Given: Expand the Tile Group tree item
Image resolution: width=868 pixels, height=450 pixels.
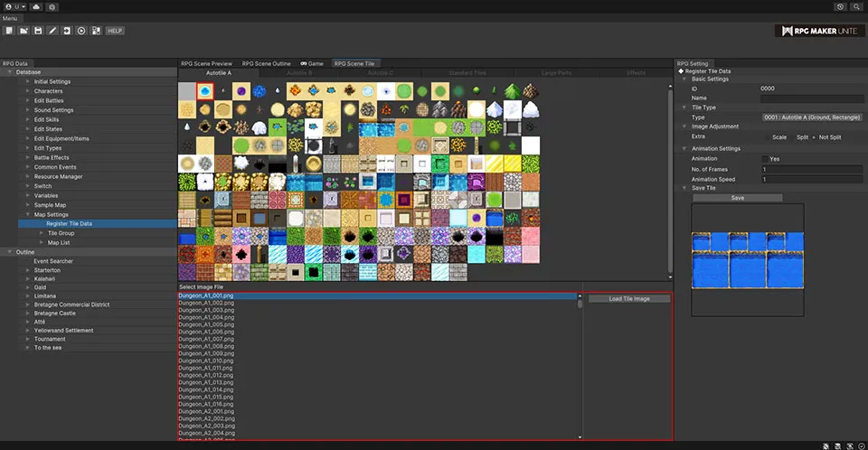Looking at the screenshot, I should point(41,233).
